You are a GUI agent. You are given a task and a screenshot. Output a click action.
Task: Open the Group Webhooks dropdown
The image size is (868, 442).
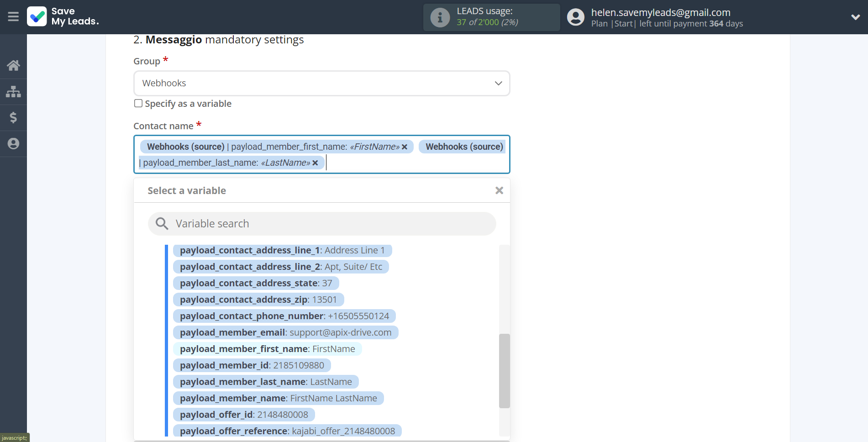tap(321, 83)
